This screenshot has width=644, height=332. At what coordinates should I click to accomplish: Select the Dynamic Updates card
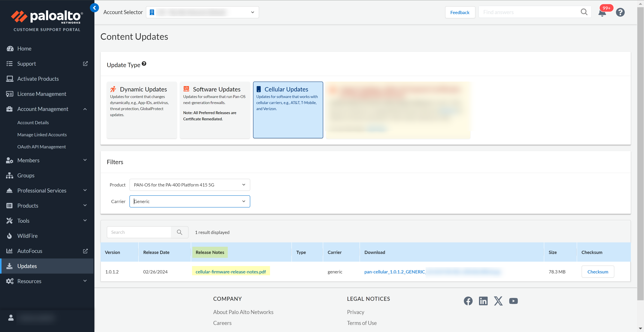point(142,110)
